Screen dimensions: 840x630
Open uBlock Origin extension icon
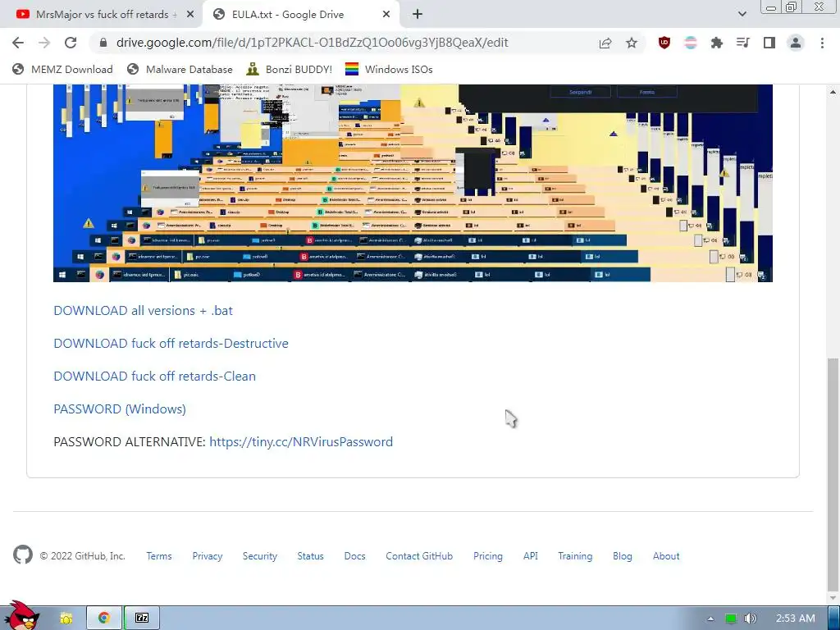(664, 43)
